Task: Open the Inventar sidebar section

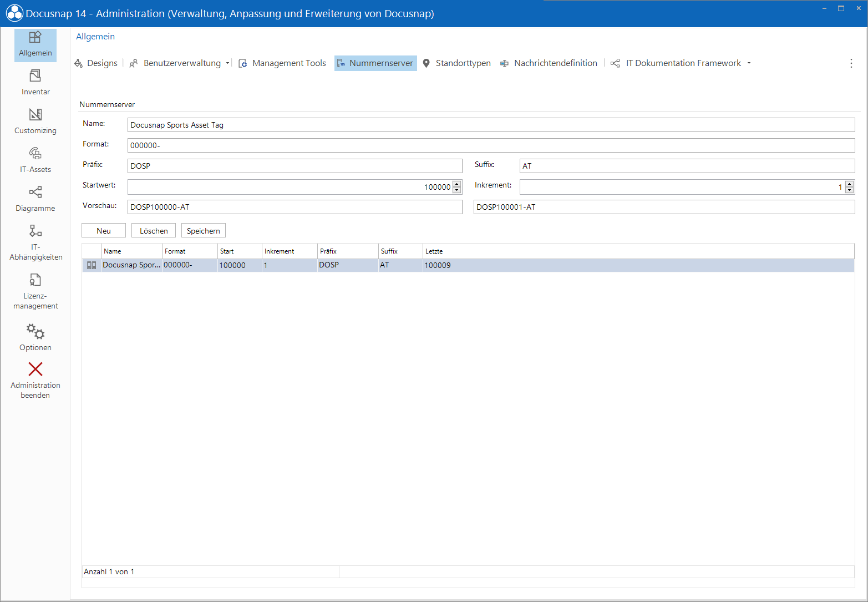Action: (x=35, y=83)
